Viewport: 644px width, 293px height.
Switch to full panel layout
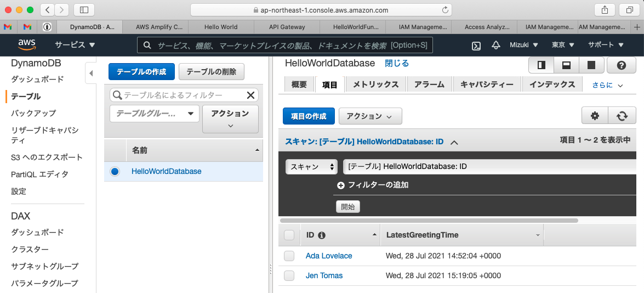click(x=591, y=65)
